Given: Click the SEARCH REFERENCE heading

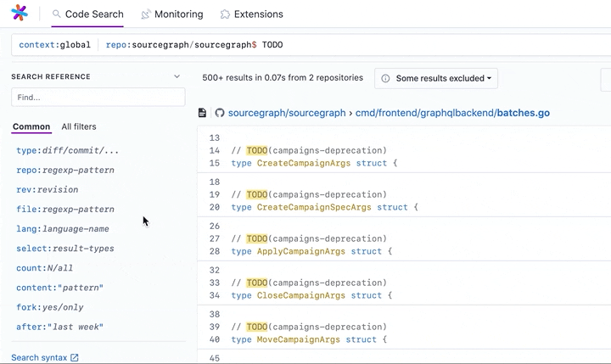Looking at the screenshot, I should click(x=51, y=76).
